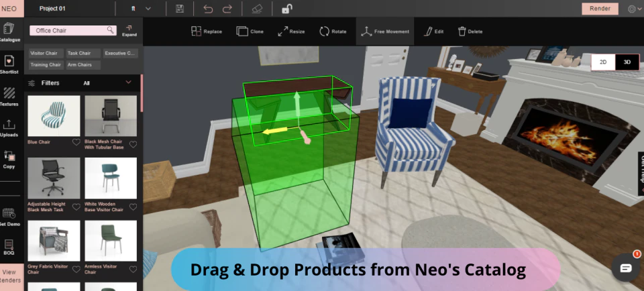
Task: Select the Free Movement tool
Action: coord(385,32)
